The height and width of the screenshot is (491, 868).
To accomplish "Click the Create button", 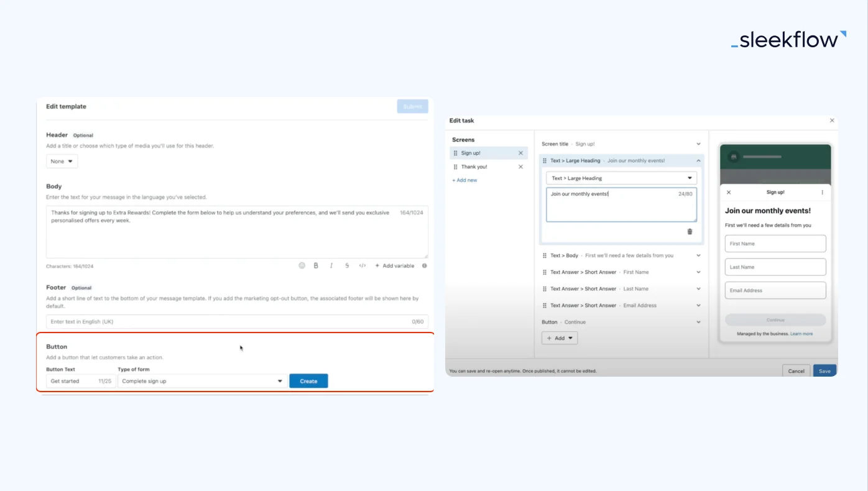I will point(308,381).
